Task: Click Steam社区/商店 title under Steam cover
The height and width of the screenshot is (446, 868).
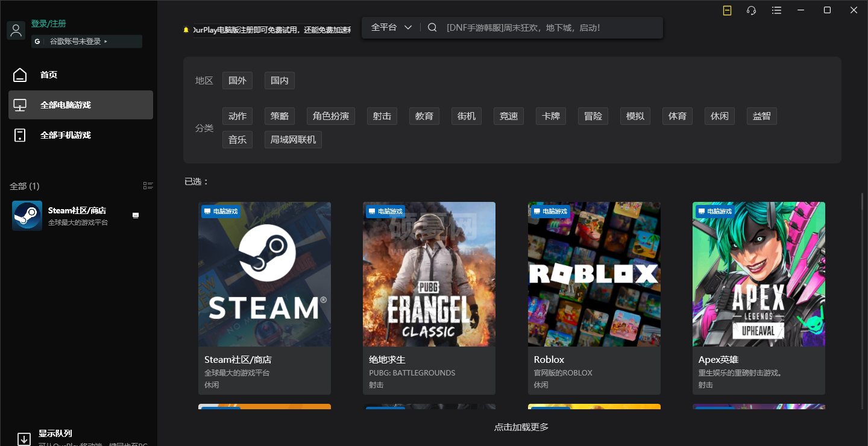Action: point(238,359)
